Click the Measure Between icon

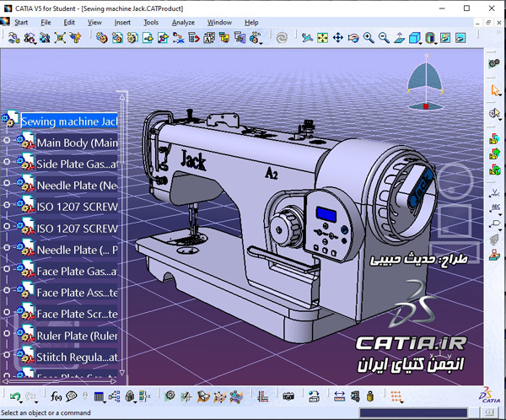click(x=339, y=396)
